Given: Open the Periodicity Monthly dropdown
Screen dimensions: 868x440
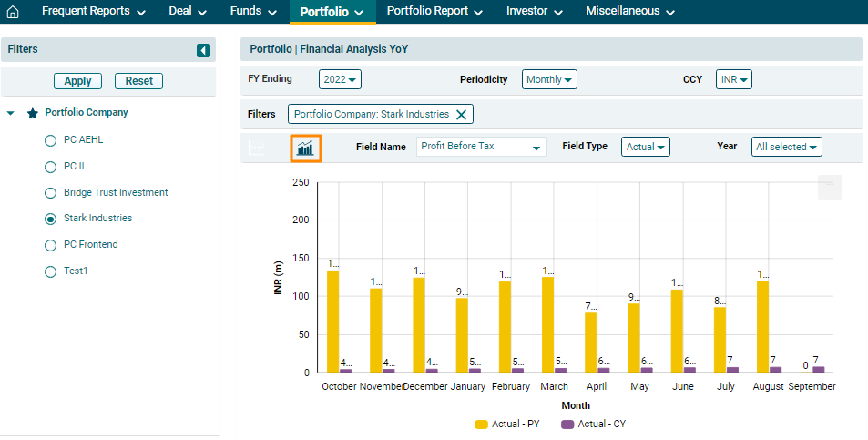Looking at the screenshot, I should pyautogui.click(x=550, y=79).
